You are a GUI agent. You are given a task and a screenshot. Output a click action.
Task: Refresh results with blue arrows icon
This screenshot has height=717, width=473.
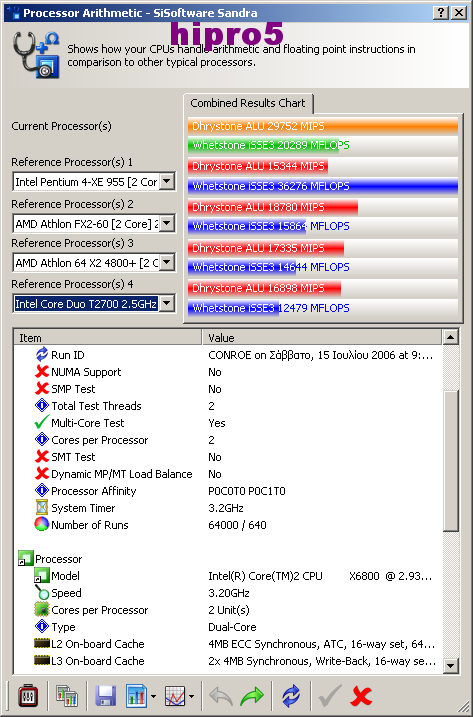coord(291,696)
